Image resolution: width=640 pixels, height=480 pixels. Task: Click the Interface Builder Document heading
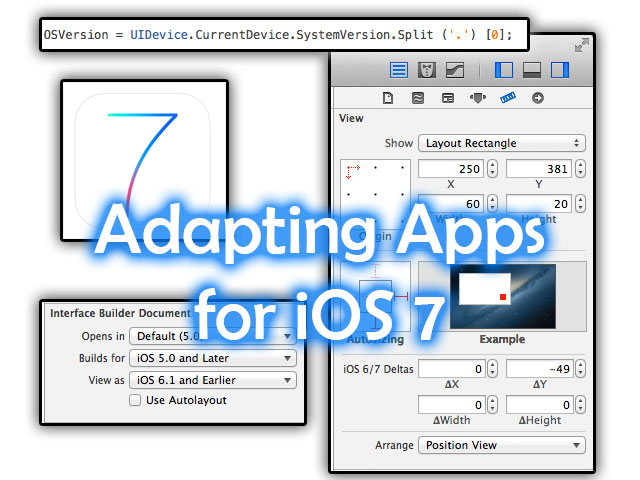click(x=120, y=313)
